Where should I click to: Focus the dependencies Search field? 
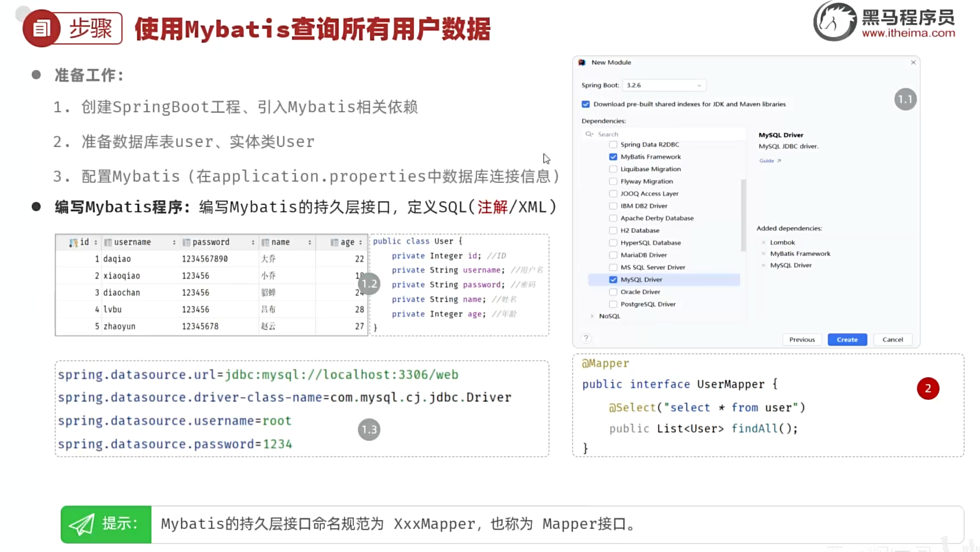[x=665, y=134]
